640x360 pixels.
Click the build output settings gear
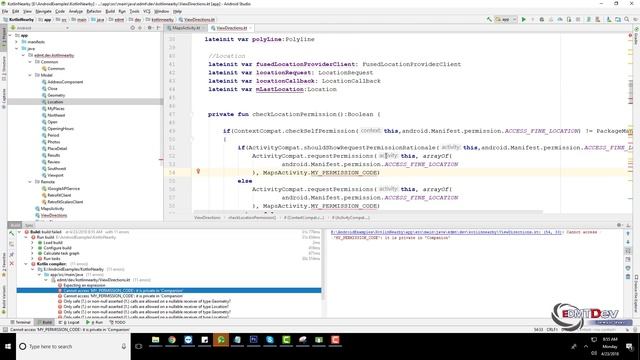(x=619, y=225)
